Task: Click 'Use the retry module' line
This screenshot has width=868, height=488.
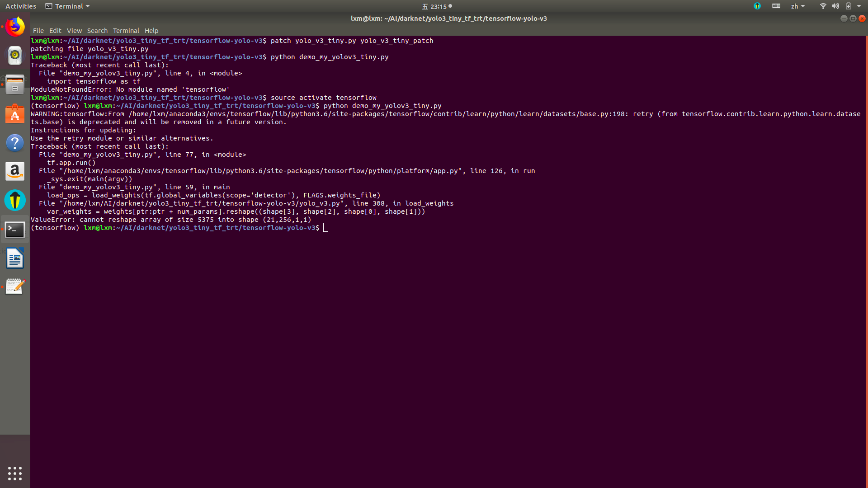Action: click(122, 138)
